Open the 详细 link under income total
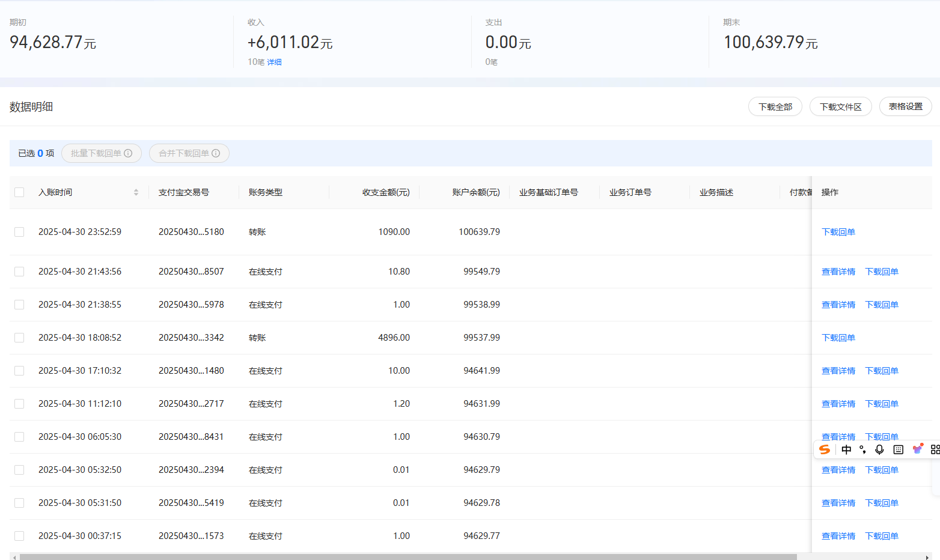 click(274, 62)
